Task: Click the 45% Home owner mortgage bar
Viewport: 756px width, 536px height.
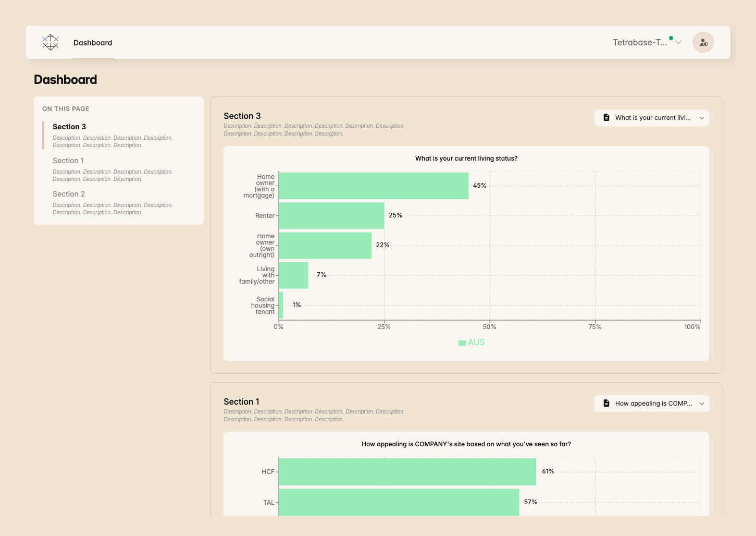Action: click(x=374, y=186)
